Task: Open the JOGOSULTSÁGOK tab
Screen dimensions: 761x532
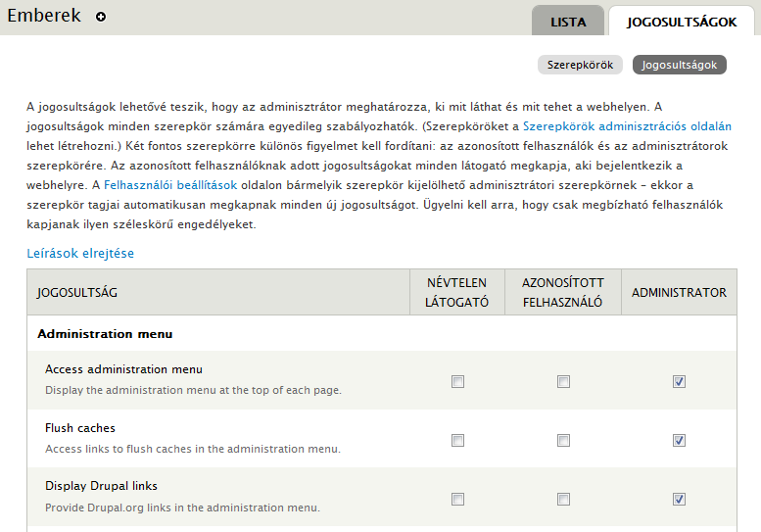Action: pos(682,22)
